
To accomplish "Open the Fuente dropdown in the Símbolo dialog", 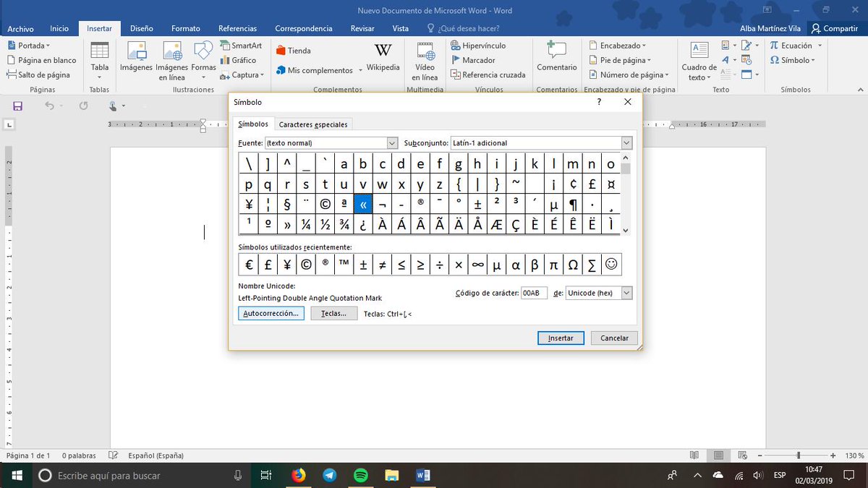I will pos(392,142).
